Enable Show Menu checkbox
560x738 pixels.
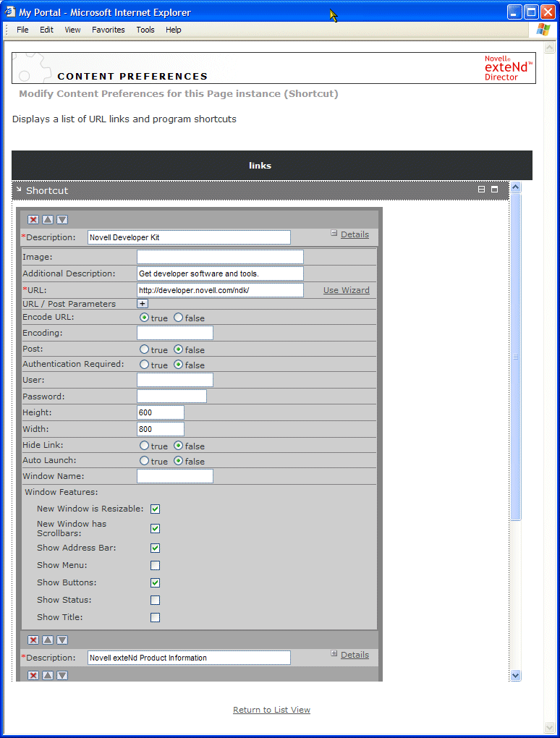click(x=155, y=566)
